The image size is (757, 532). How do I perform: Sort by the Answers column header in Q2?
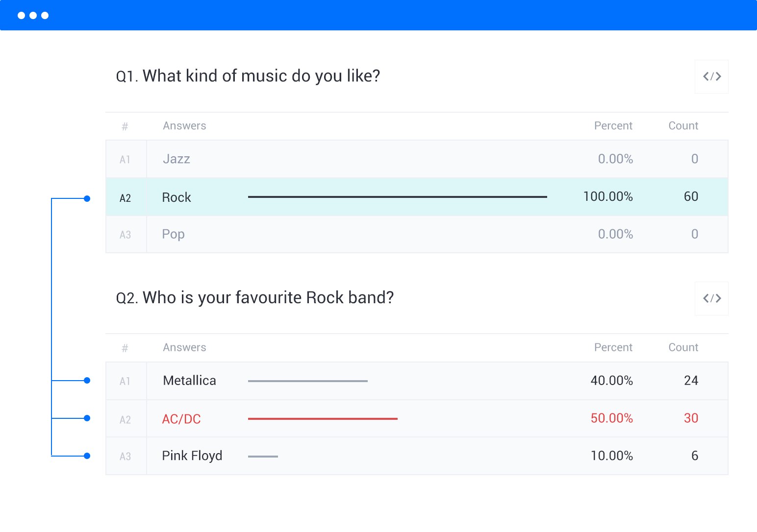pos(184,347)
